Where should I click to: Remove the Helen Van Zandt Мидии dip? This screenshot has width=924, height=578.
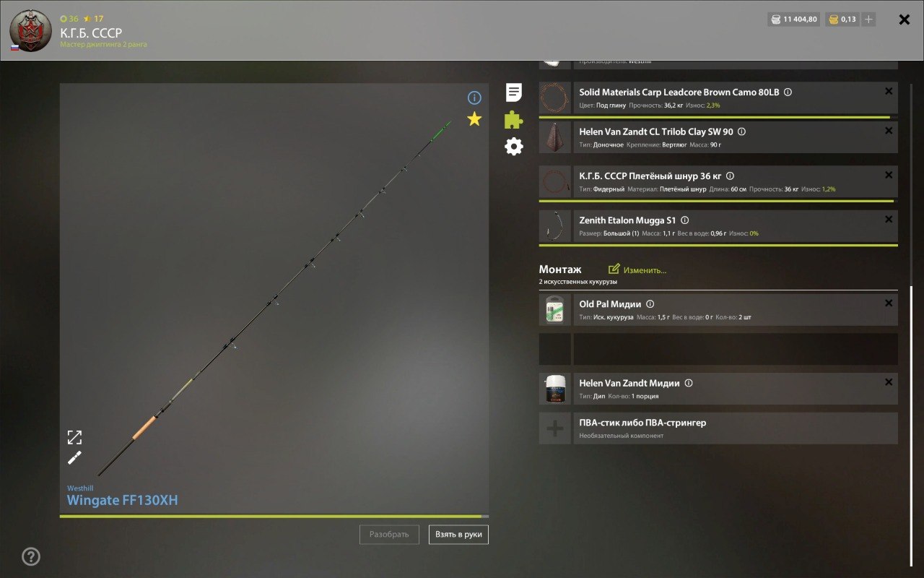tap(888, 381)
